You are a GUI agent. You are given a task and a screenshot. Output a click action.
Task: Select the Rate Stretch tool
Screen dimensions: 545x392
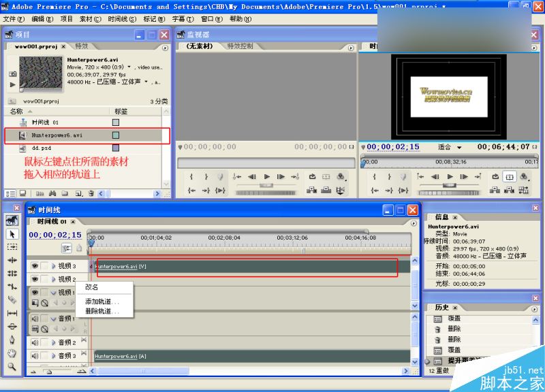[12, 287]
